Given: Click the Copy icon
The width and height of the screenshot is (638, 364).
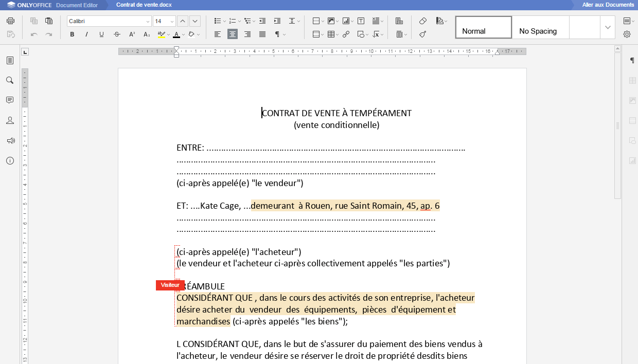Looking at the screenshot, I should click(34, 21).
